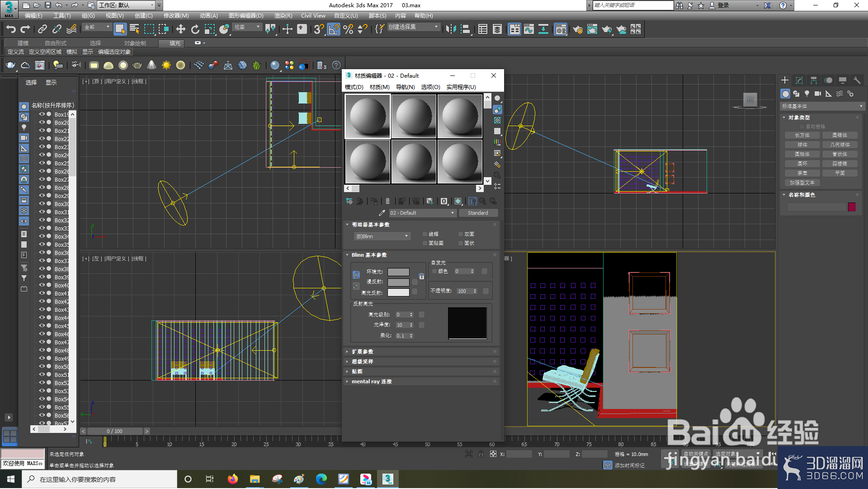Click the Windows search box in taskbar
Image resolution: width=868 pixels, height=489 pixels.
point(99,479)
